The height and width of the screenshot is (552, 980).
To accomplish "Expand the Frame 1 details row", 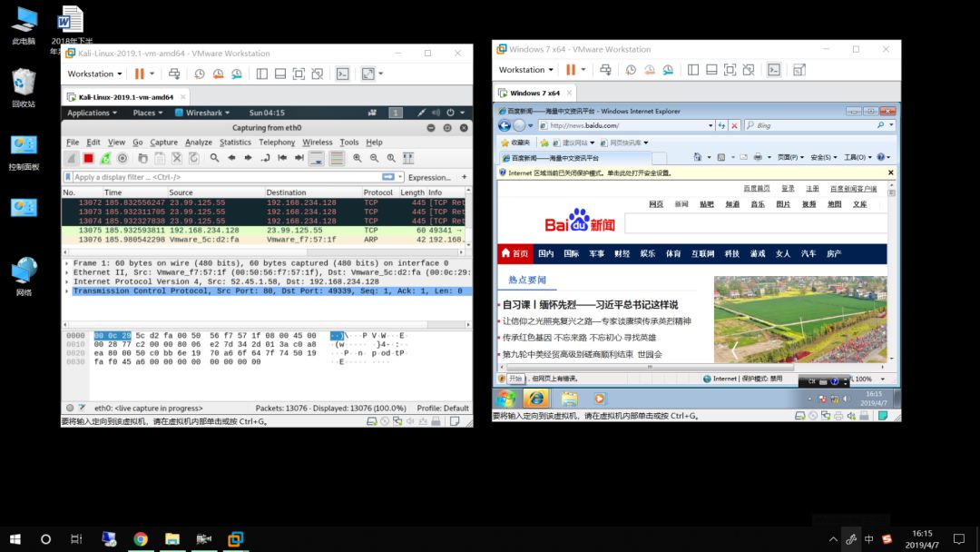I will tap(67, 263).
